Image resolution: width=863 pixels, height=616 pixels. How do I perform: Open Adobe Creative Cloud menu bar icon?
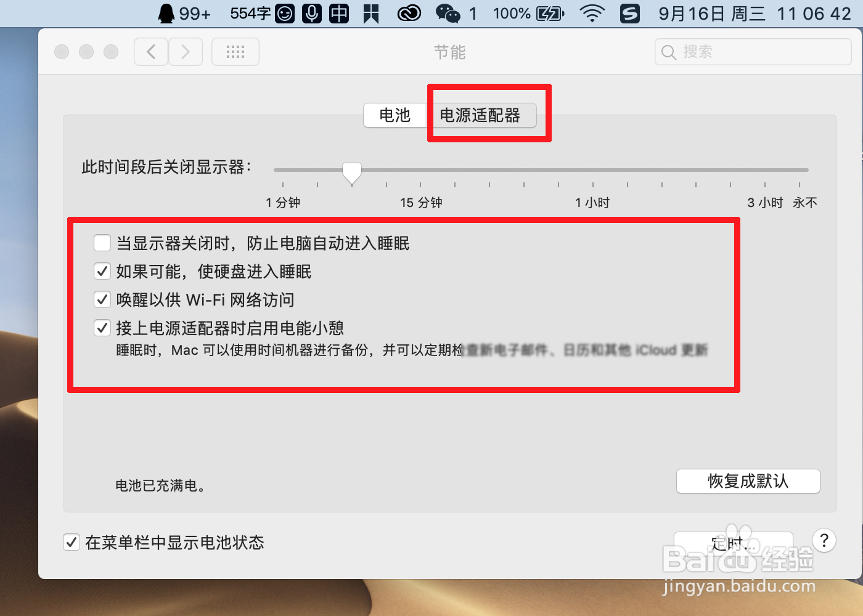(409, 13)
